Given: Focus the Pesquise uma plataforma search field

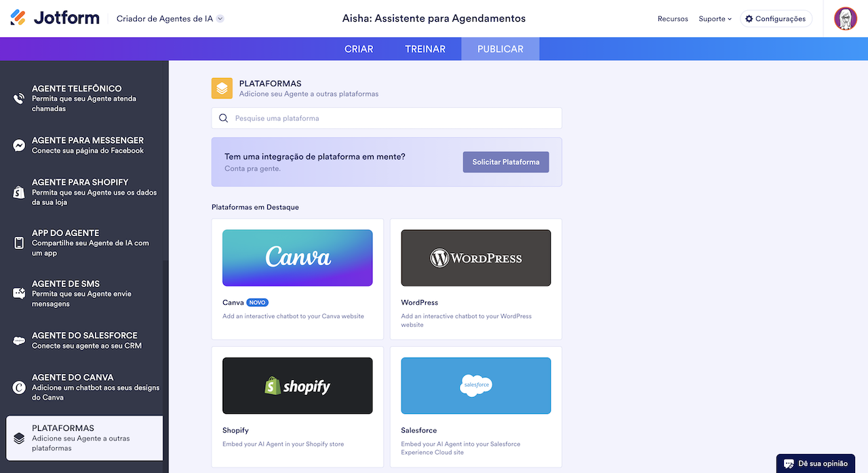Looking at the screenshot, I should [387, 118].
